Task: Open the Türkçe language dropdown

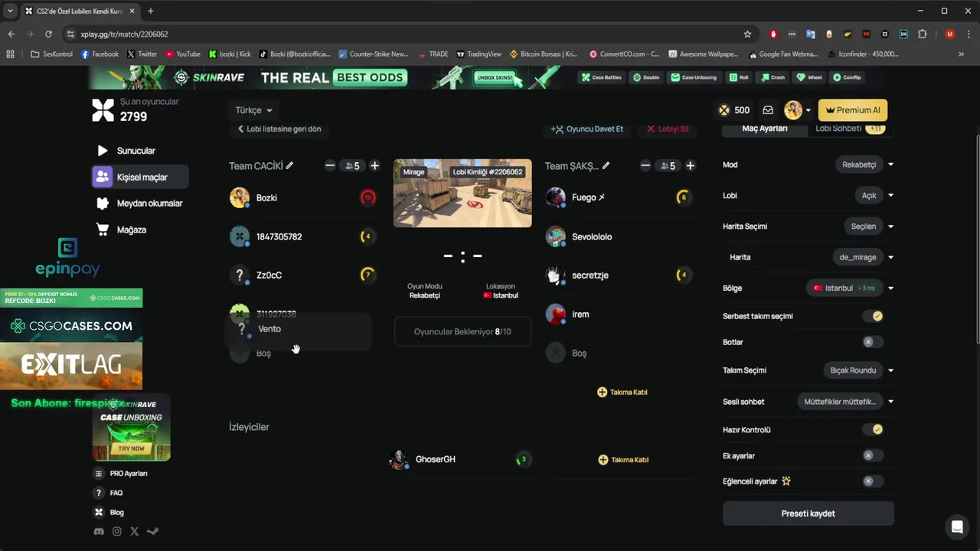Action: (x=253, y=110)
